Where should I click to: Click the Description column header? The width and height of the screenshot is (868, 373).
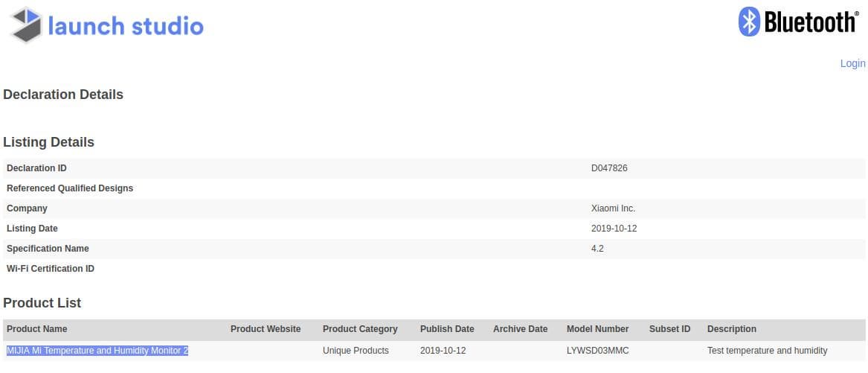tap(732, 329)
